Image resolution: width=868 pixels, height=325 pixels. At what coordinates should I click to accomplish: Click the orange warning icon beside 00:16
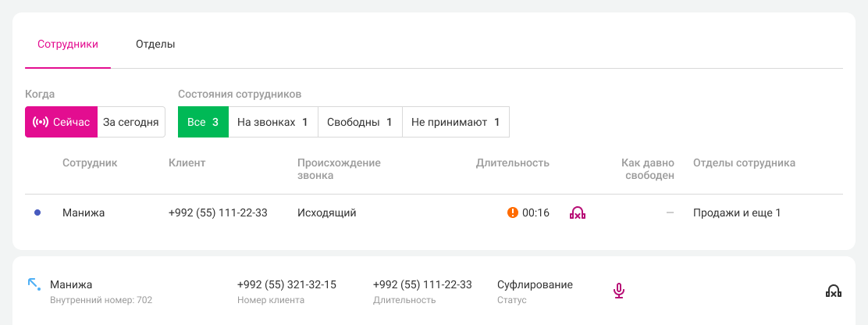513,212
